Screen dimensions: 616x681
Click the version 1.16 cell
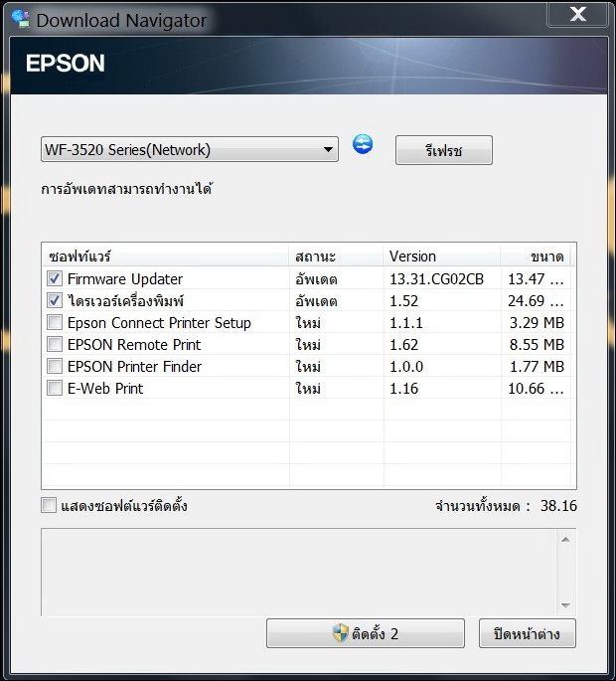point(403,389)
